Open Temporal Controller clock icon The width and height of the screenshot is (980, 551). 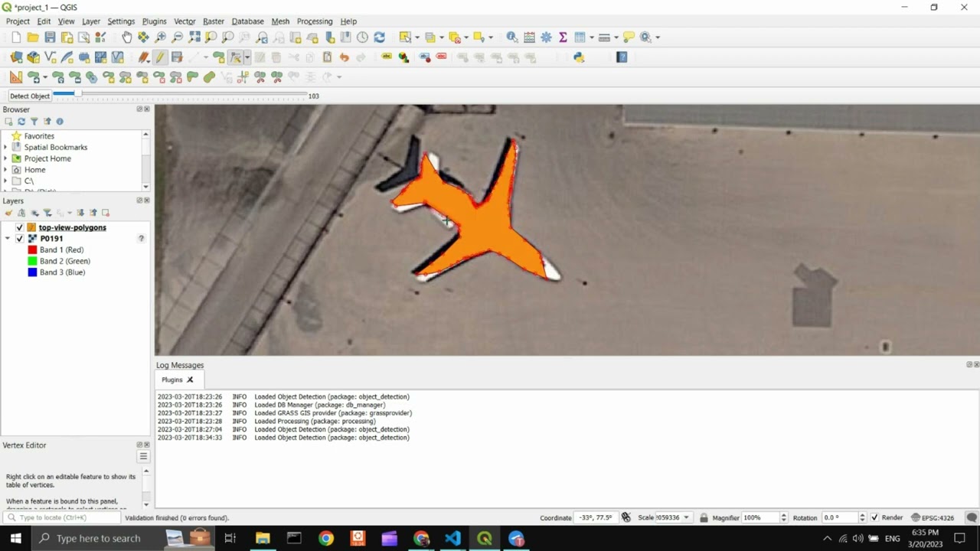(362, 37)
